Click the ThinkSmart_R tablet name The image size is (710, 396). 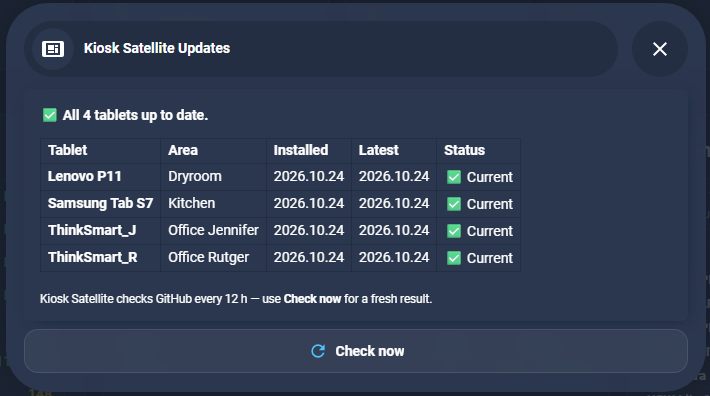[93, 257]
